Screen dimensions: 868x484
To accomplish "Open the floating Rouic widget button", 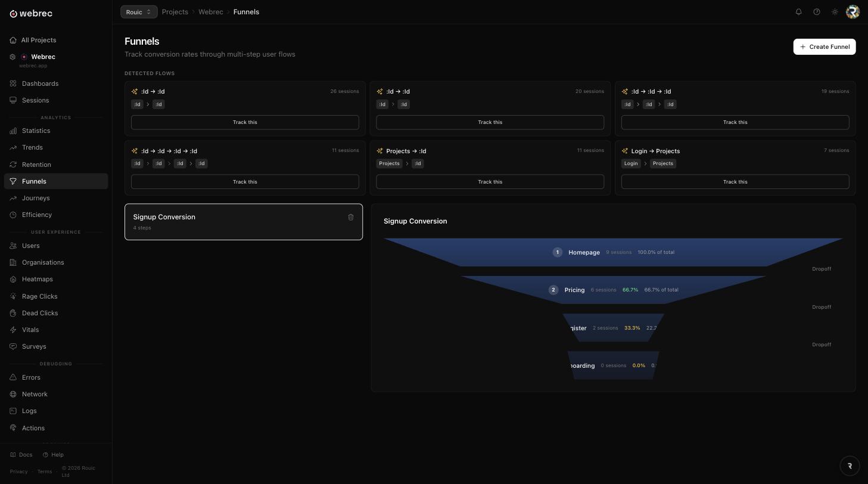I will click(x=850, y=466).
